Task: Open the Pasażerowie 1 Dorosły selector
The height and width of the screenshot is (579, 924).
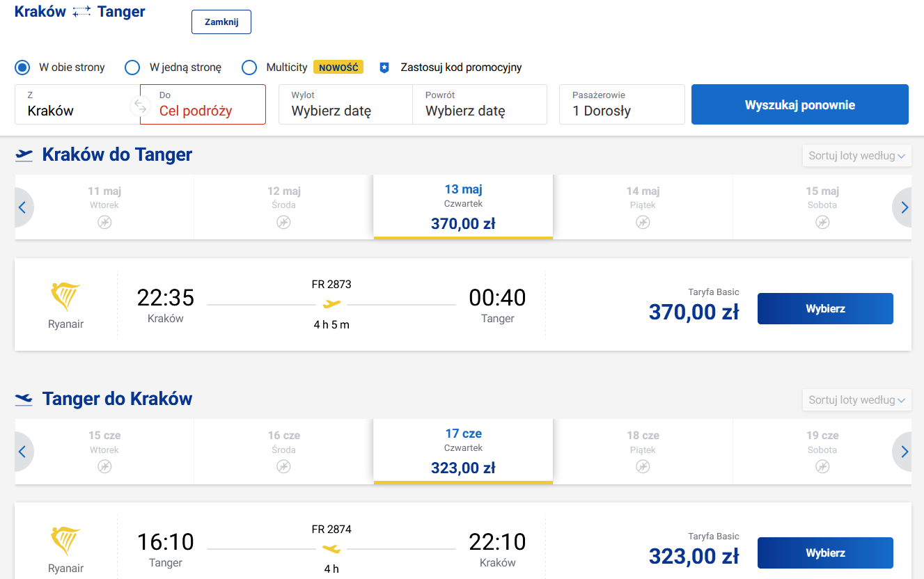Action: coord(622,104)
